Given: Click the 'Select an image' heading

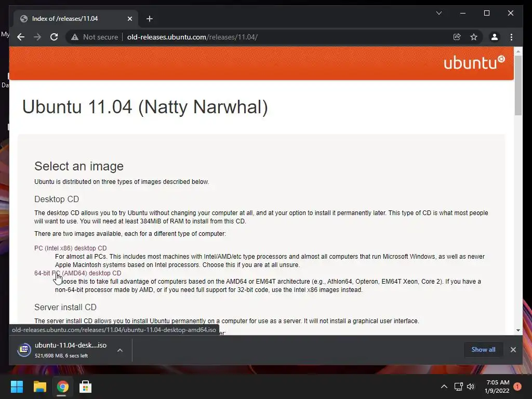Looking at the screenshot, I should [79, 166].
